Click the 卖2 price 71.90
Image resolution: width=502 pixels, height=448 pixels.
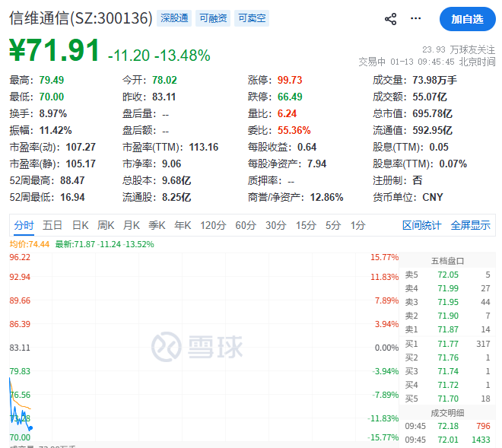coord(448,316)
